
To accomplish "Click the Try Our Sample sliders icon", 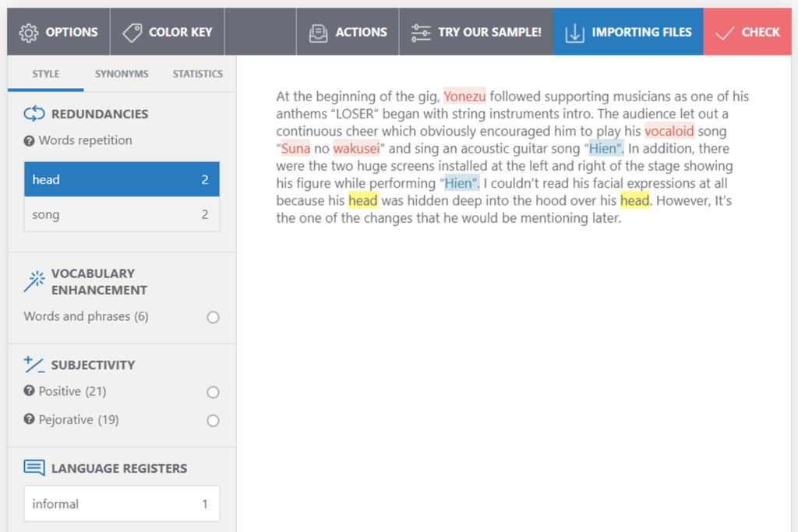I will 421,33.
